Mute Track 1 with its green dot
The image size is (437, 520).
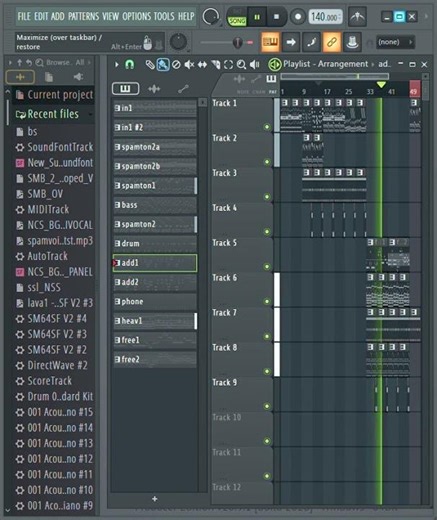[267, 127]
